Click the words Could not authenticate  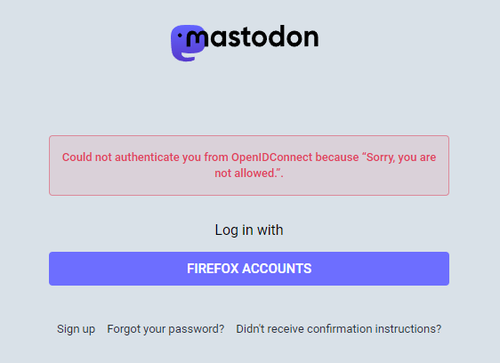coord(121,157)
